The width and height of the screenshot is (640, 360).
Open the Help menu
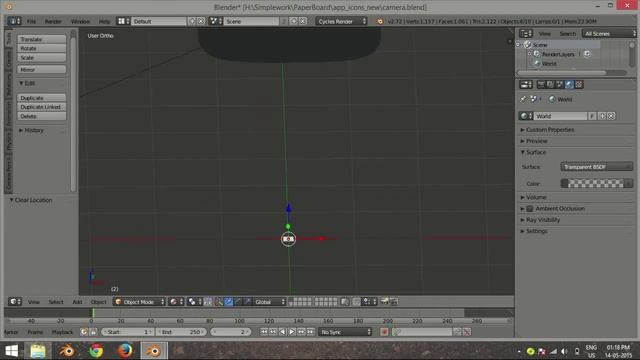104,21
